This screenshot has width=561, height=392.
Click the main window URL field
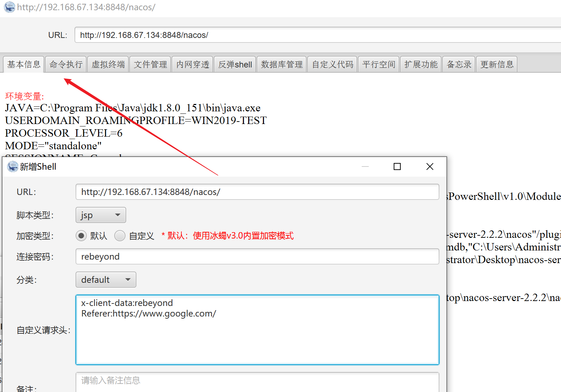point(318,35)
